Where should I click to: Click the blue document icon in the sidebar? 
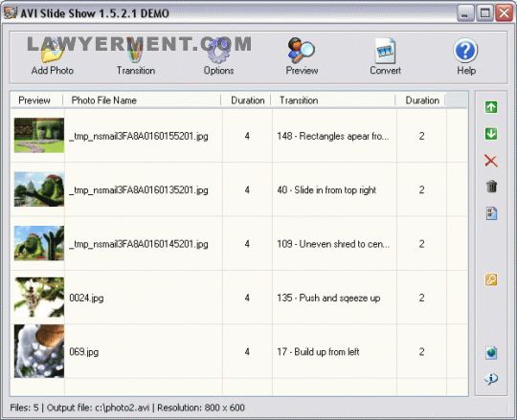tap(491, 213)
